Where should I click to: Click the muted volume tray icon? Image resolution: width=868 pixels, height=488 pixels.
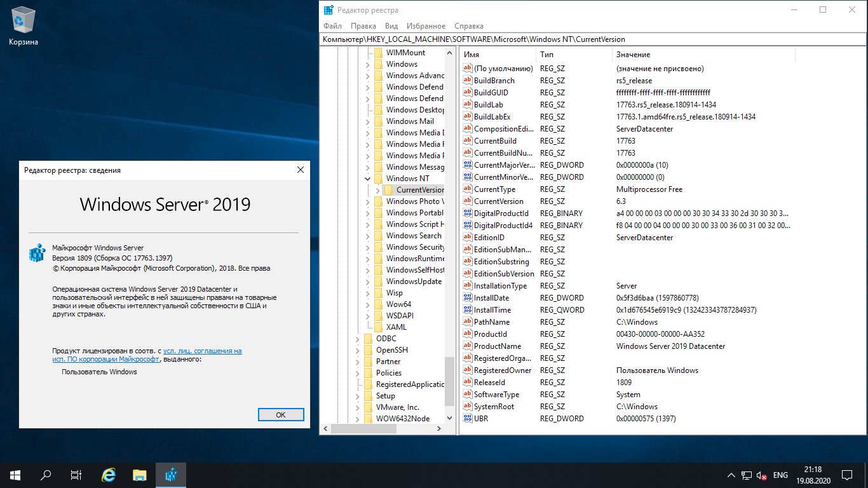pos(762,475)
